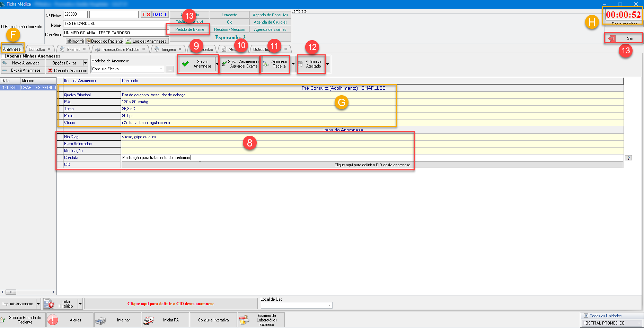Click the red exclamation Alertas icon
The width and height of the screenshot is (644, 328).
53,320
